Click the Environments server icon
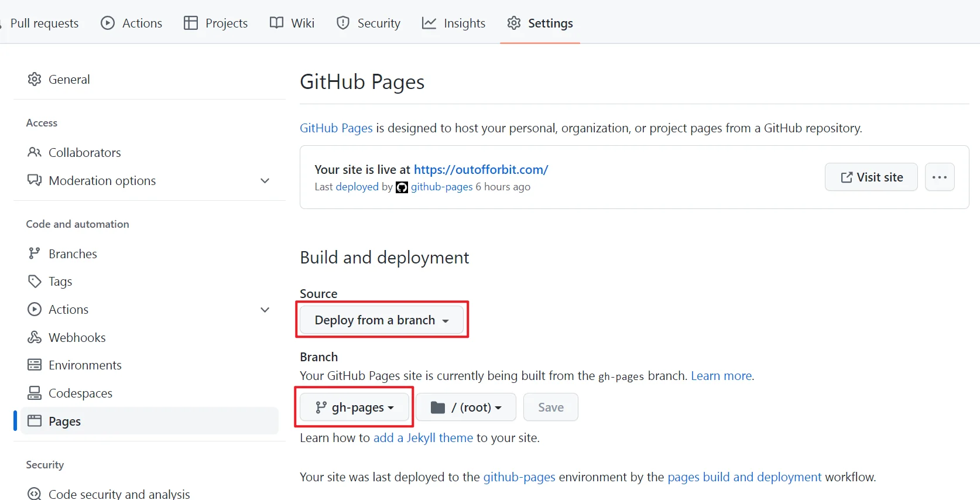Image resolution: width=980 pixels, height=500 pixels. coord(35,365)
